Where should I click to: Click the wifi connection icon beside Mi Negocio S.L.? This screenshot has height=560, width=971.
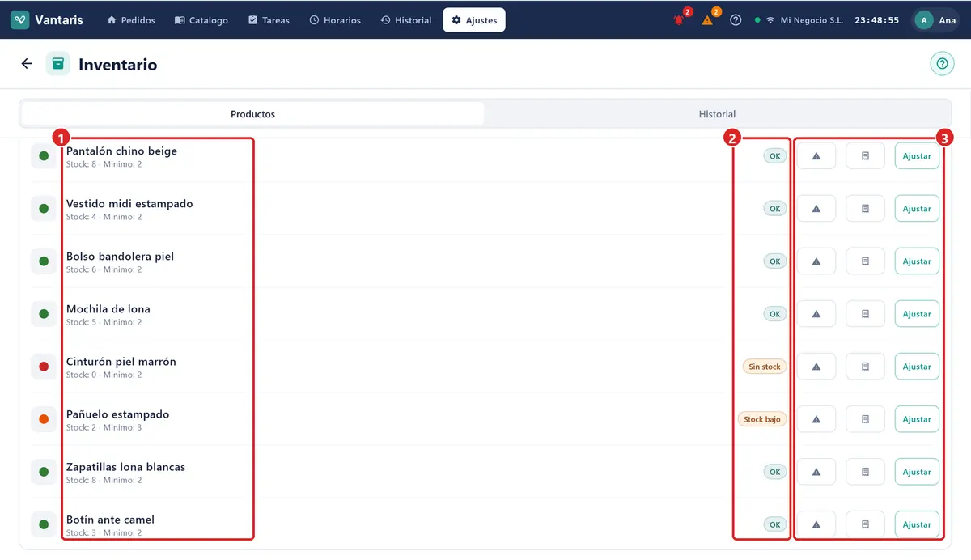[770, 20]
